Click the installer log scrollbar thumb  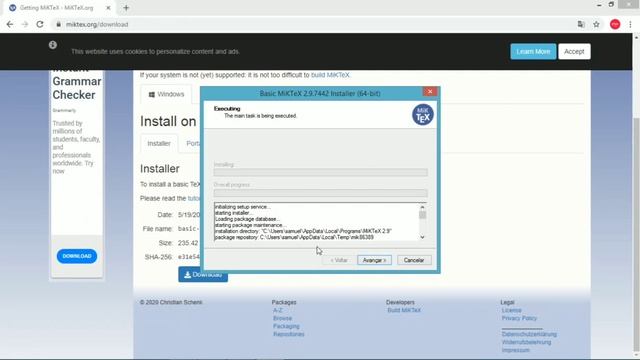pyautogui.click(x=422, y=215)
